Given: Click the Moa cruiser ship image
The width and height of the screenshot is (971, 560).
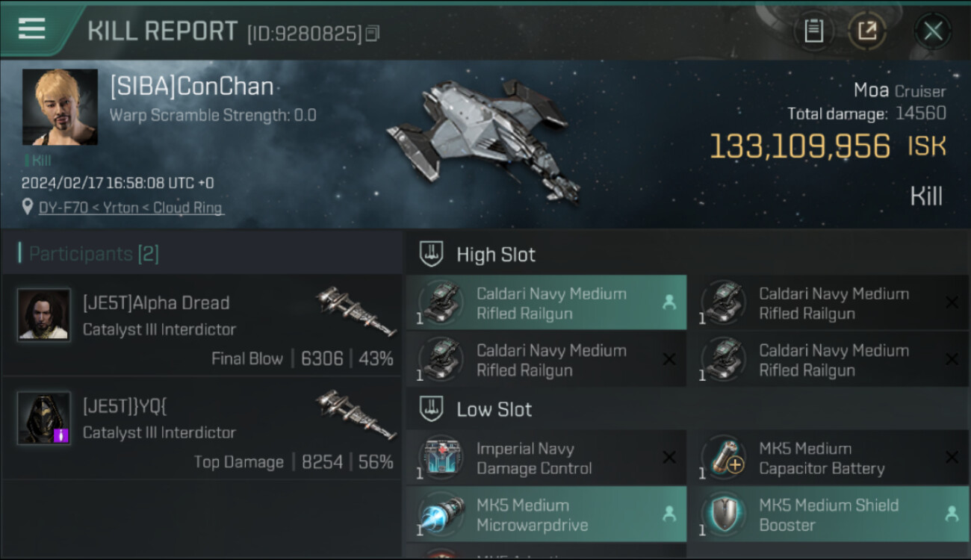Looking at the screenshot, I should tap(483, 138).
